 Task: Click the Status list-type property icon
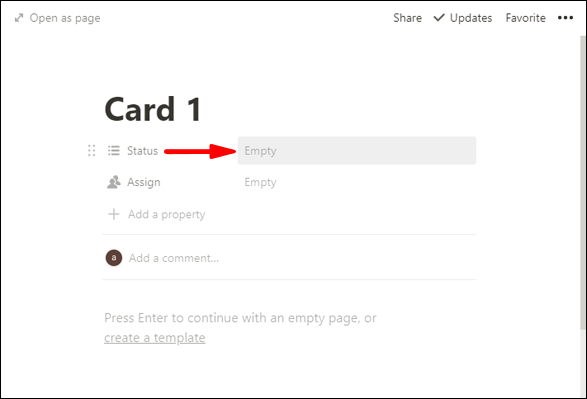pyautogui.click(x=114, y=150)
